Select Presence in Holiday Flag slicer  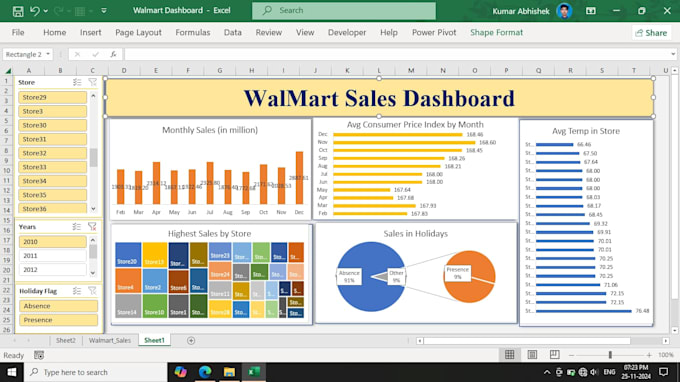click(58, 320)
